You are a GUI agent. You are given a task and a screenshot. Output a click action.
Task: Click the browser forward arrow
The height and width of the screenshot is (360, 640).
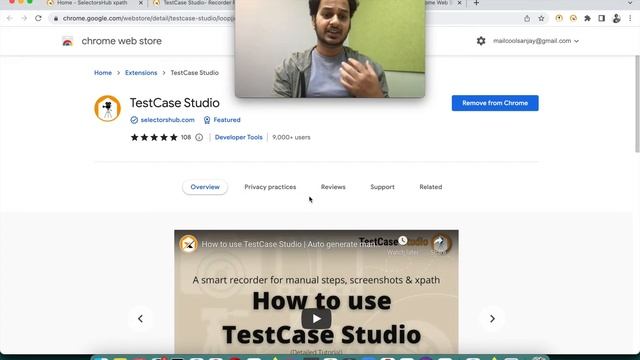coord(24,18)
